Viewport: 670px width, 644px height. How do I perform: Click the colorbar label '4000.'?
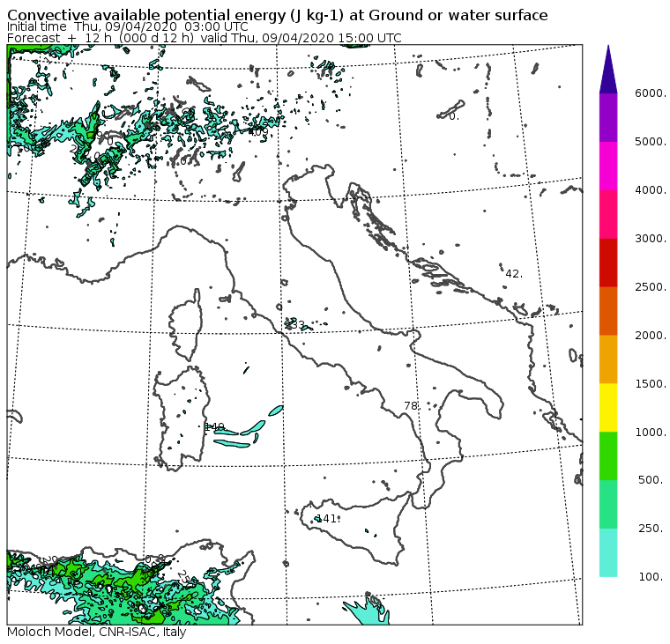[651, 190]
